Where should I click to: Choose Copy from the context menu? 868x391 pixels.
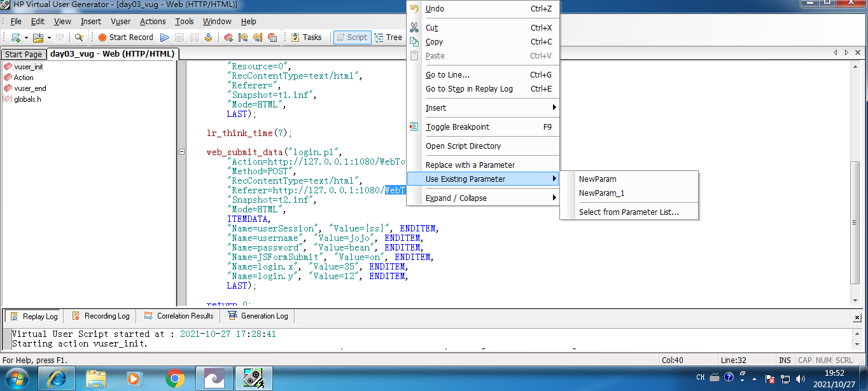coord(482,42)
